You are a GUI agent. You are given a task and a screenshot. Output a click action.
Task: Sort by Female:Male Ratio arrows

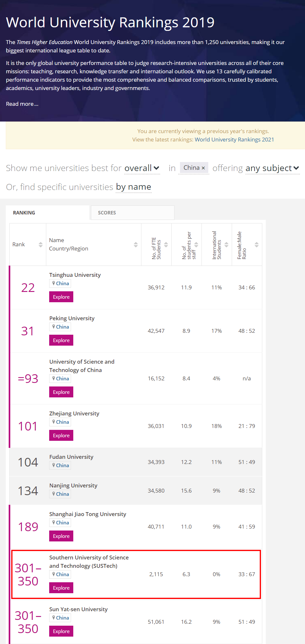pyautogui.click(x=256, y=245)
